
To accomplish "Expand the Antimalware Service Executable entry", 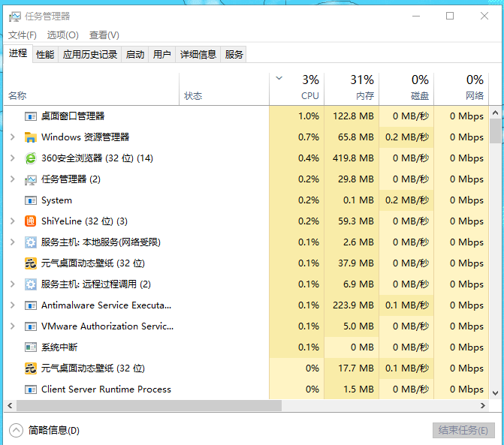I will tap(12, 305).
